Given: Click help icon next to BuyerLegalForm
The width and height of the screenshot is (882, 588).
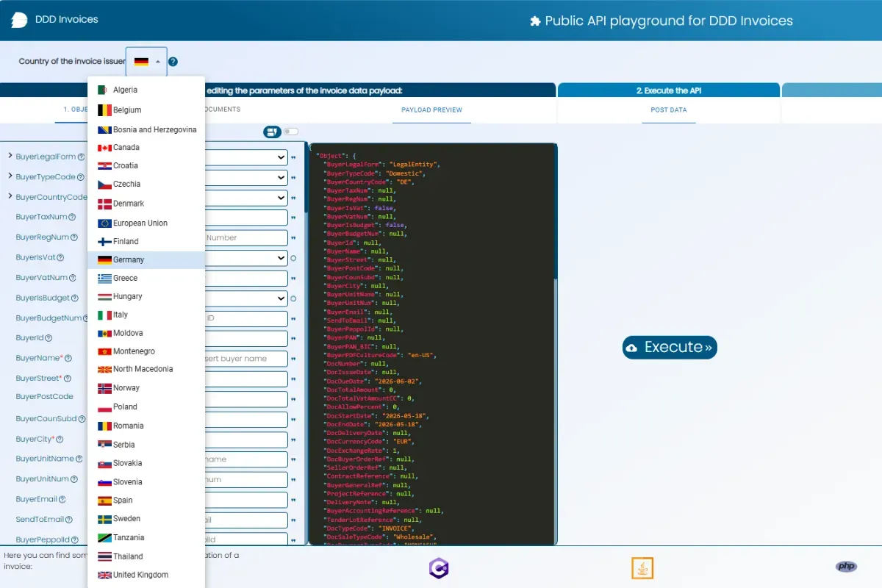Looking at the screenshot, I should pos(81,157).
